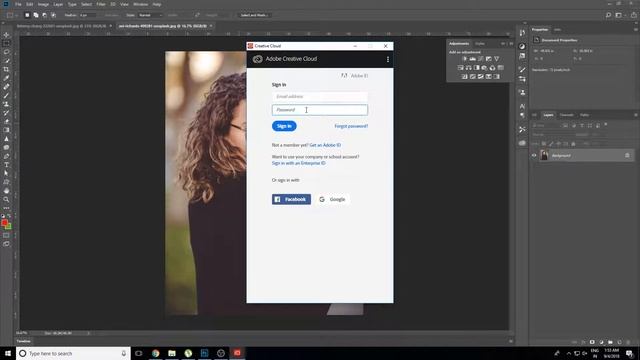Click the Background layer thumbnail
640x360 pixels.
pyautogui.click(x=544, y=156)
